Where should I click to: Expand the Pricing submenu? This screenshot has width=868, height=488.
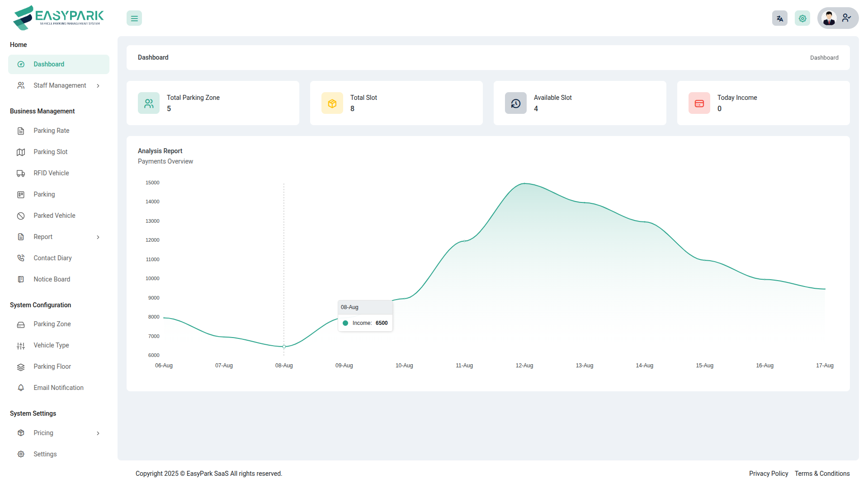click(98, 433)
